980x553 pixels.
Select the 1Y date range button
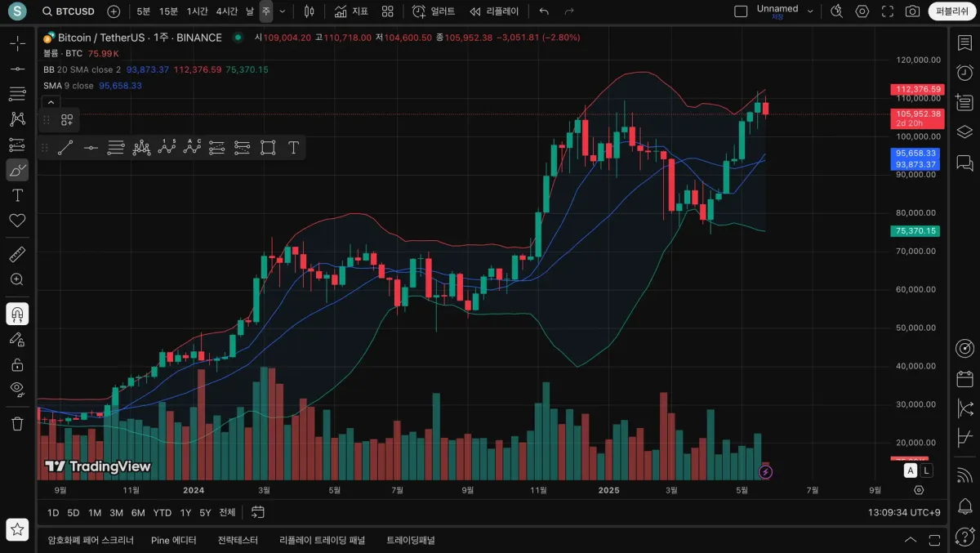pos(185,512)
